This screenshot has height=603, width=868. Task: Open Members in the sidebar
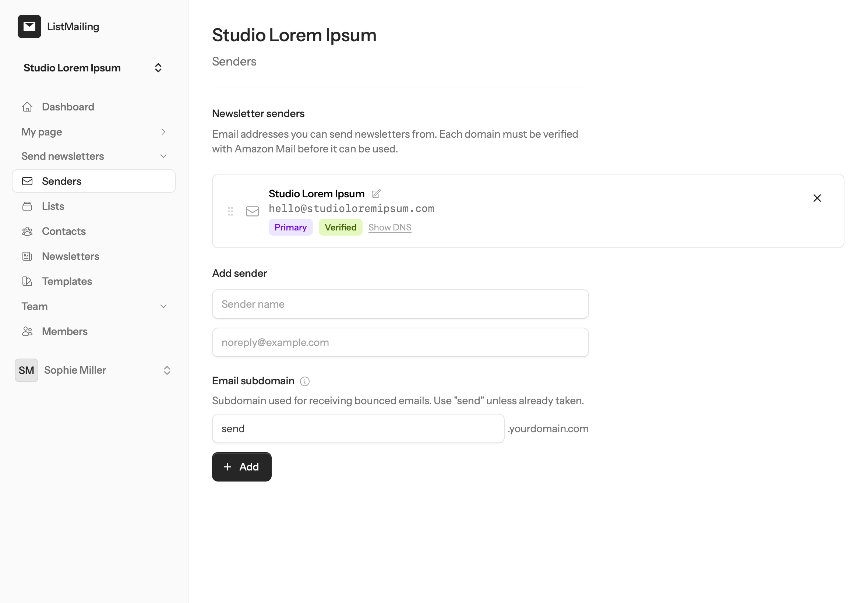[93, 331]
